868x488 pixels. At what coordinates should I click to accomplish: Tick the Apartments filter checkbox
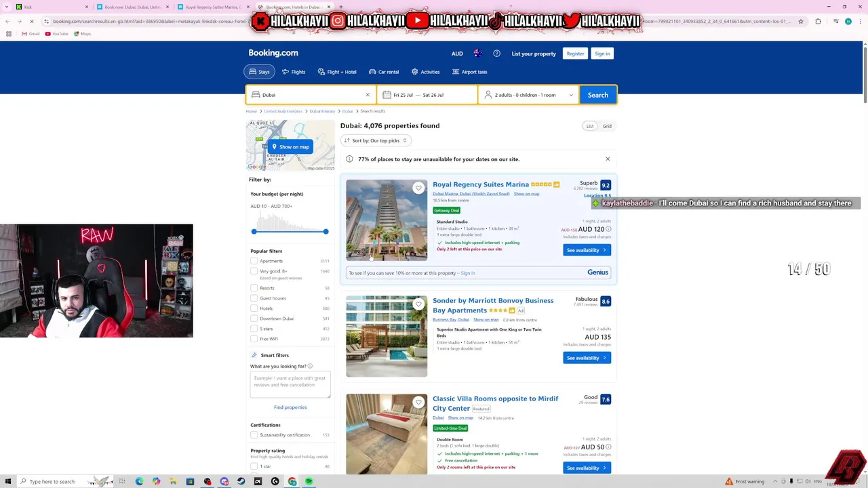point(254,261)
